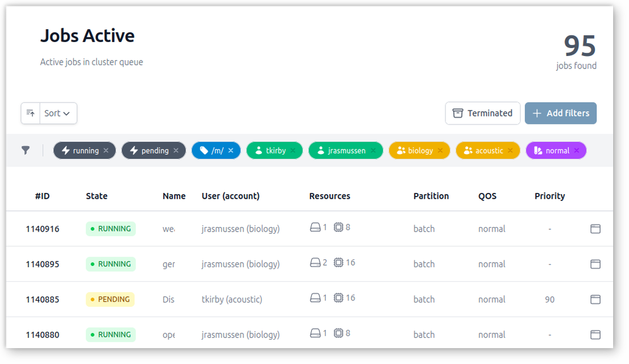Click the Priority column header
This screenshot has width=629, height=364.
[x=550, y=196]
